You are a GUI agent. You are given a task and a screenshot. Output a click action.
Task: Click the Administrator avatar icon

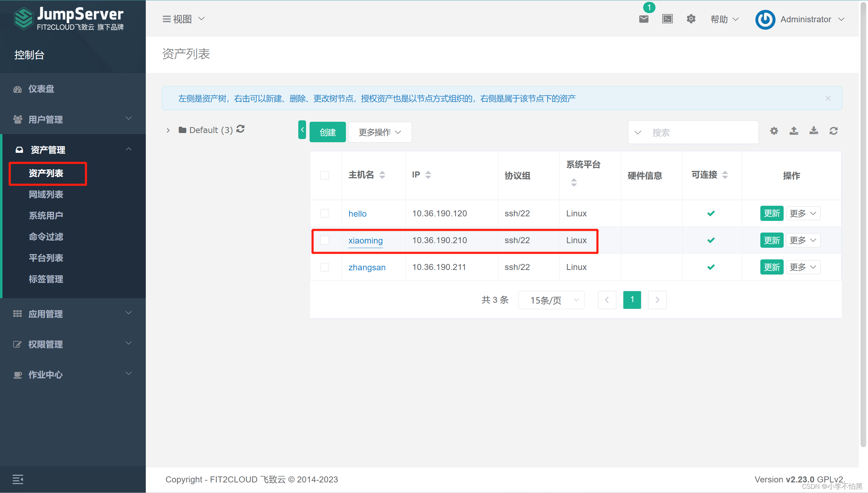765,19
